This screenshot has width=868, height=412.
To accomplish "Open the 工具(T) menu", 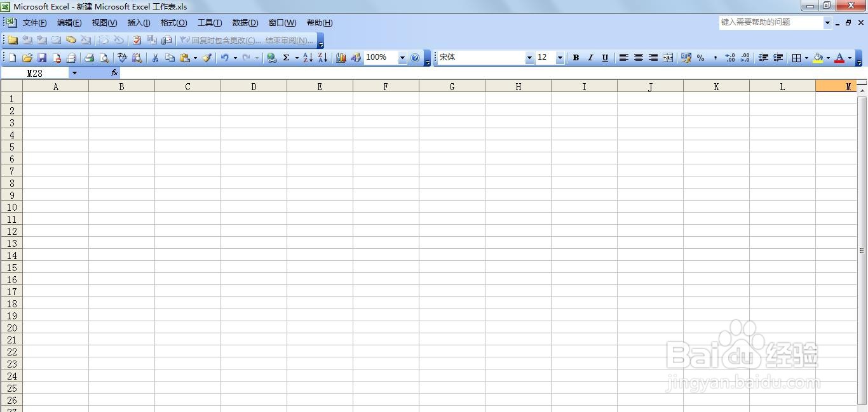I will pyautogui.click(x=210, y=23).
